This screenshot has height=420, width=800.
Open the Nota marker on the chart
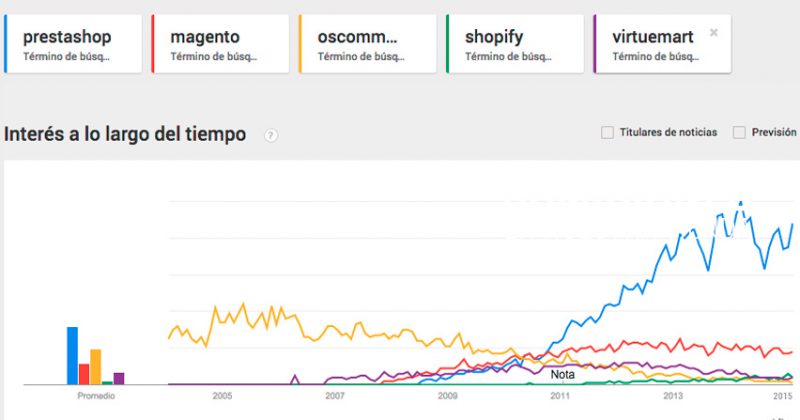[563, 374]
